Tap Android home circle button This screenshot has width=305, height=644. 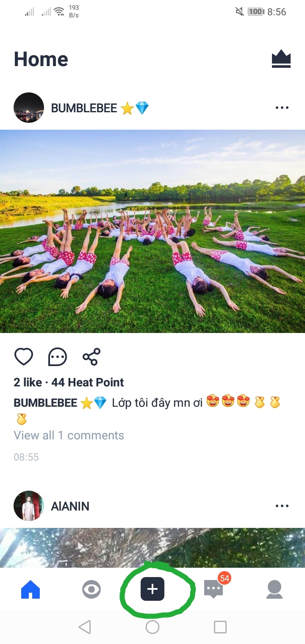point(152,627)
